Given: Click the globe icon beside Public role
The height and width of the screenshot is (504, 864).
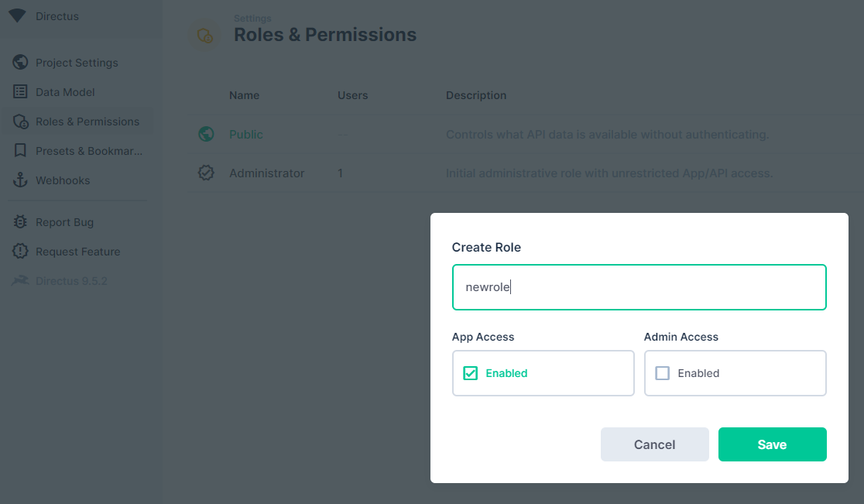Looking at the screenshot, I should click(205, 134).
